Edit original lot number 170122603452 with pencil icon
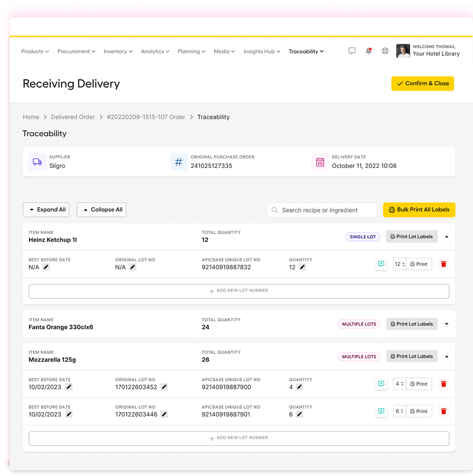Screen dimensions: 473x476 (164, 387)
